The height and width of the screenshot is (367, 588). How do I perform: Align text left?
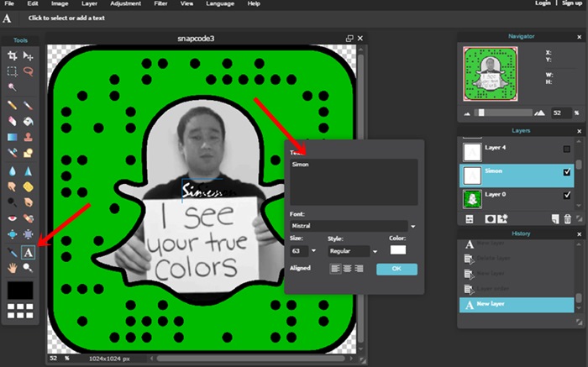click(335, 269)
